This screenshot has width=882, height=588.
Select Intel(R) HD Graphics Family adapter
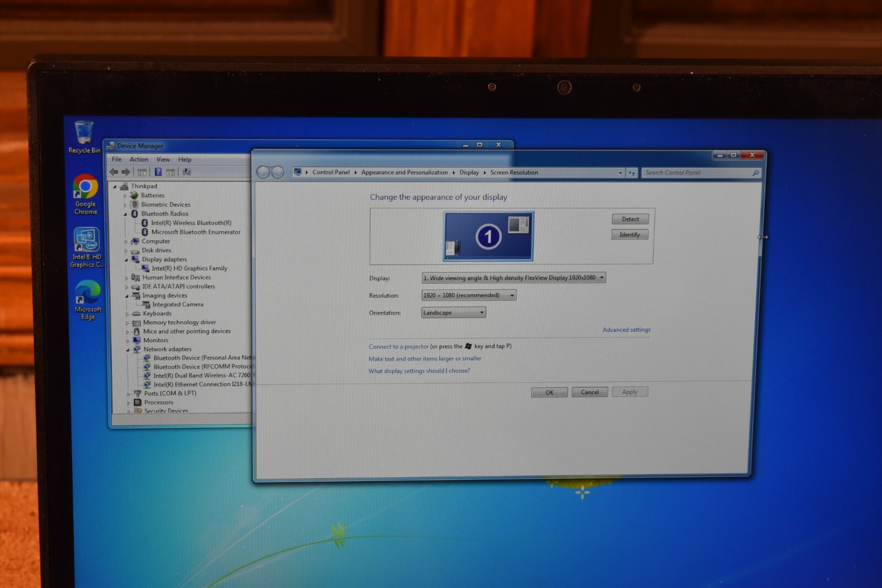pyautogui.click(x=189, y=268)
